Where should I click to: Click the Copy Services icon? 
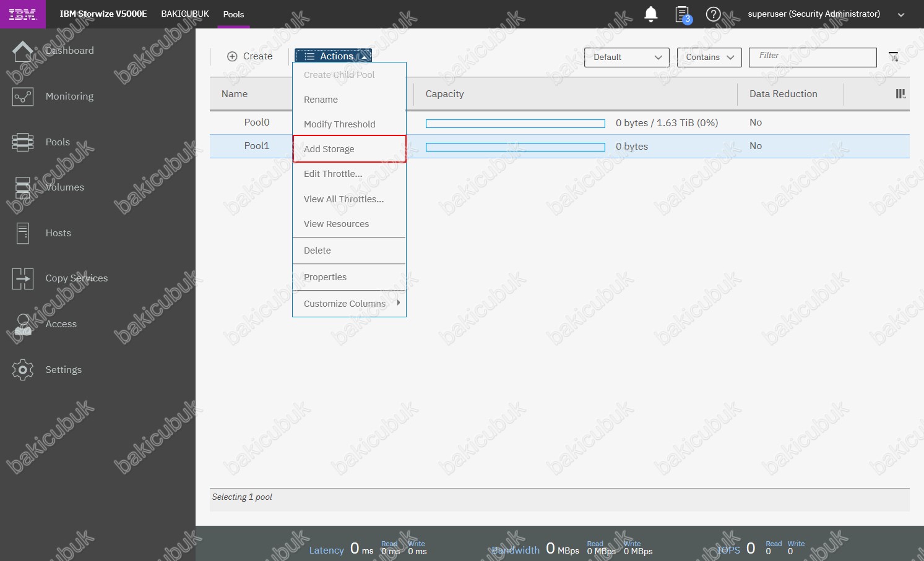pyautogui.click(x=23, y=278)
